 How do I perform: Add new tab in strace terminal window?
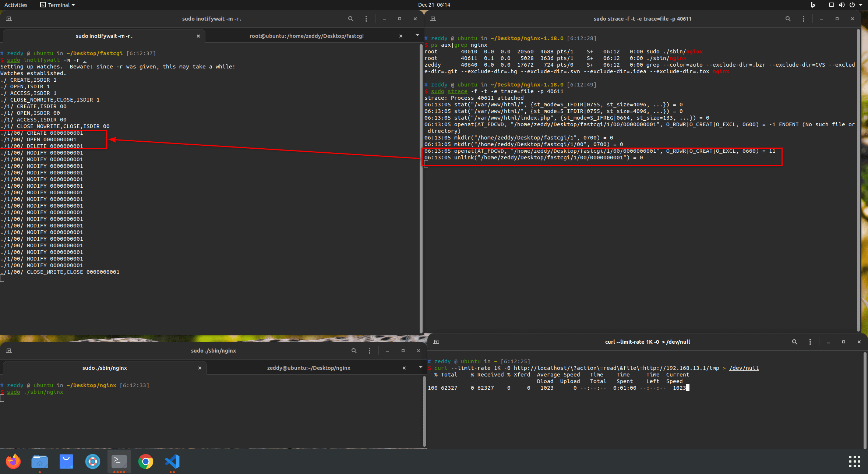pos(433,19)
